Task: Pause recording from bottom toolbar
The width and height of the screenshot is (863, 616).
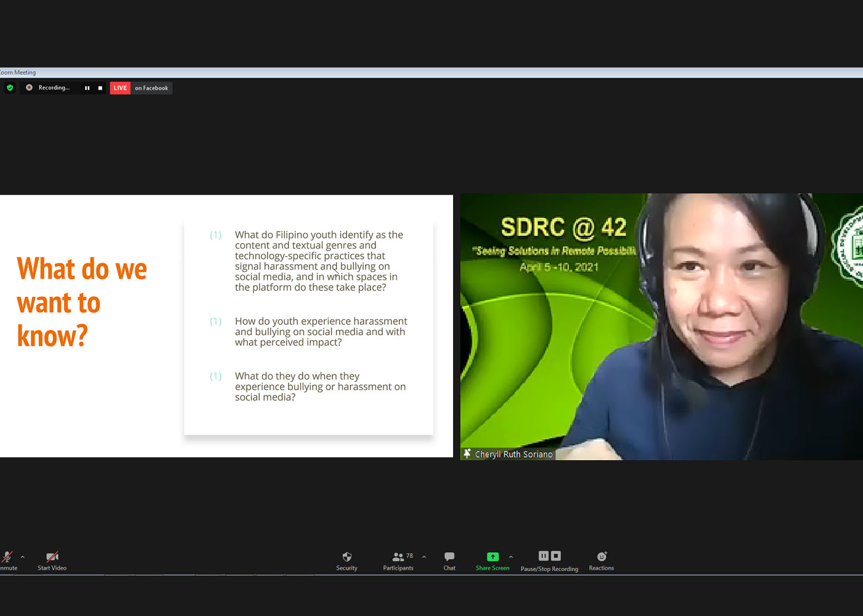Action: pyautogui.click(x=543, y=556)
